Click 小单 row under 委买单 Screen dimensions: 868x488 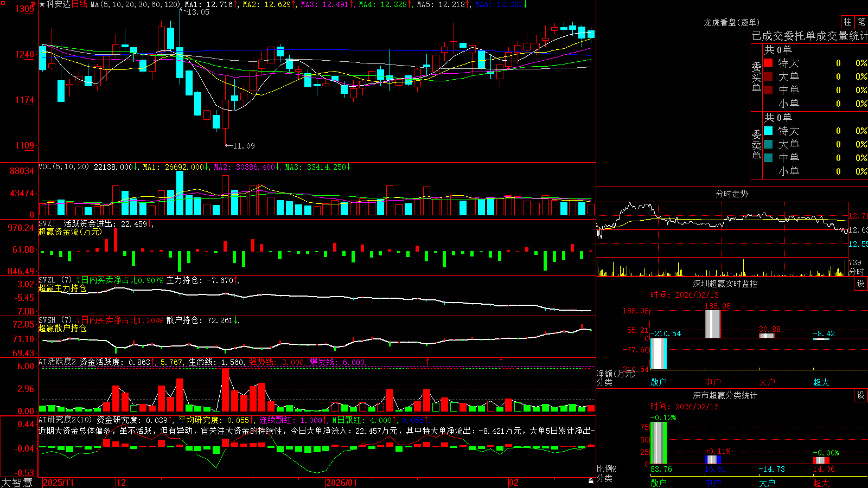[815, 104]
